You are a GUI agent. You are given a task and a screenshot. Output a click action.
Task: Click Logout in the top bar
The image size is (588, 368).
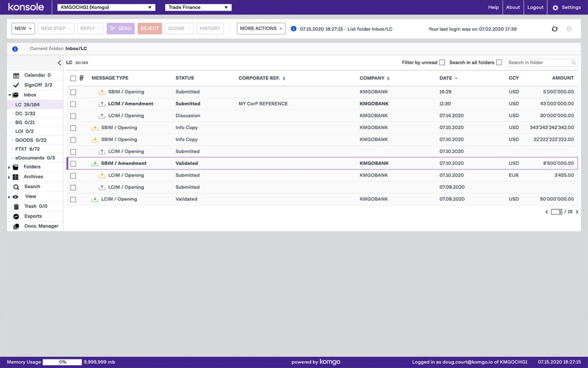point(535,8)
